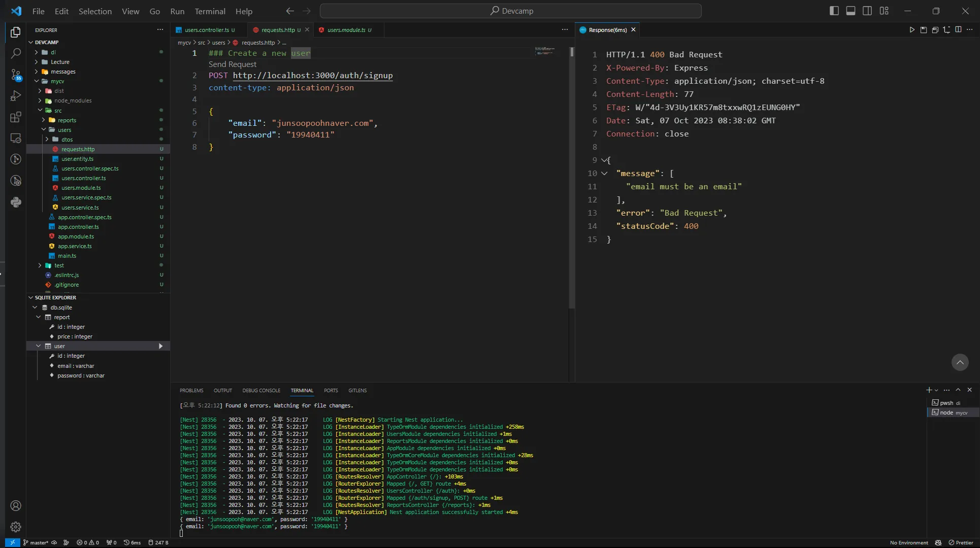This screenshot has height=548, width=980.
Task: Open the Terminal menu
Action: click(210, 11)
